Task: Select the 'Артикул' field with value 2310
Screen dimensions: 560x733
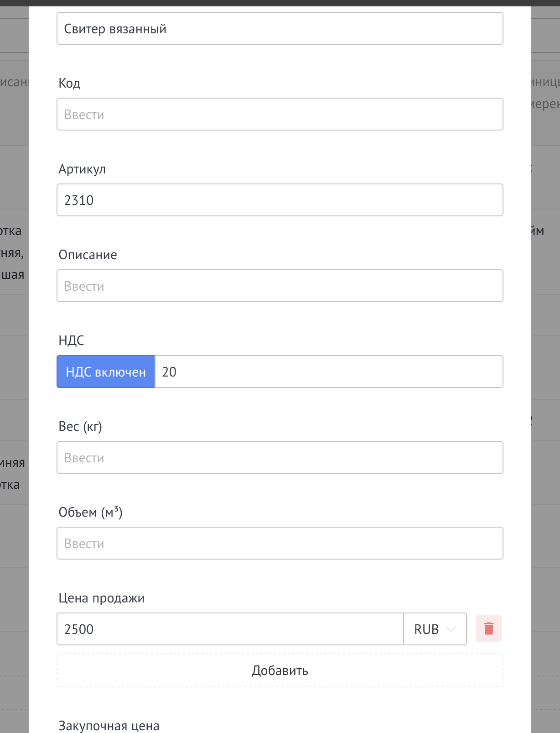Action: [280, 200]
